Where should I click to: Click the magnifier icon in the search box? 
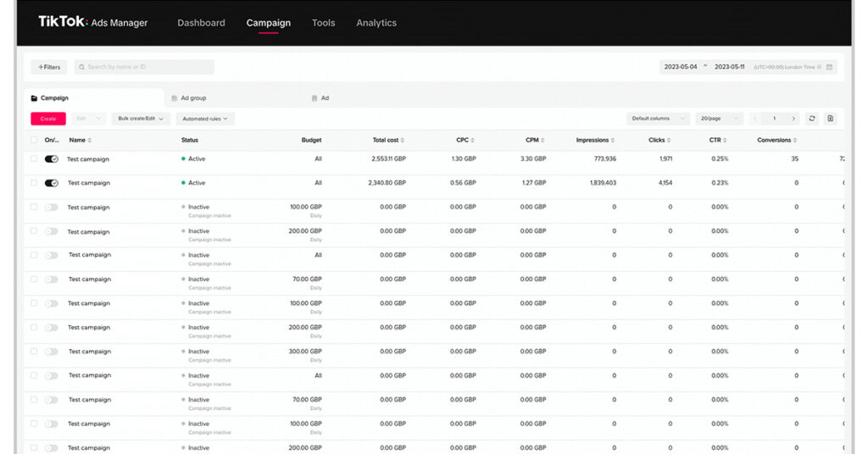click(x=82, y=67)
